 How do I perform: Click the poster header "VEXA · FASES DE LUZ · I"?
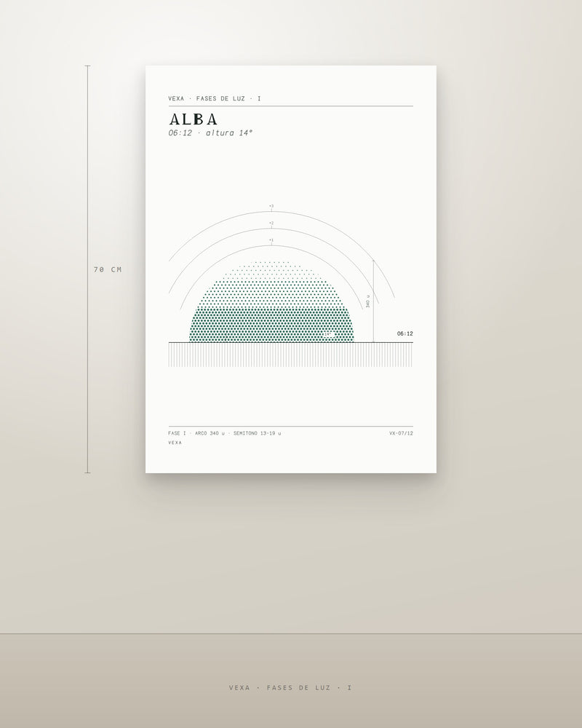coord(215,98)
